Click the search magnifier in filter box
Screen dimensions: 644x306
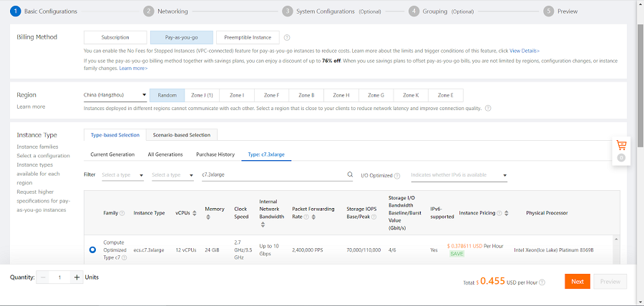[x=350, y=174]
